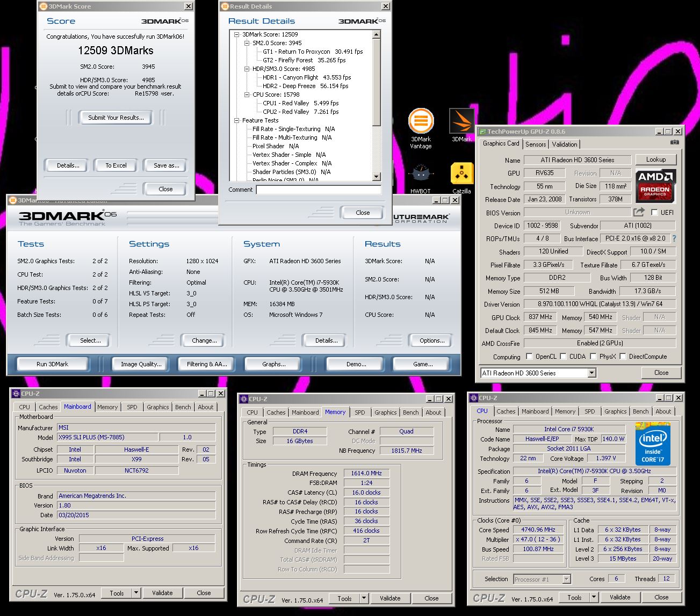Open Tools dropdown arrow in Mainboard CPU-Z window
Screen dimensions: 700x616
(x=136, y=593)
